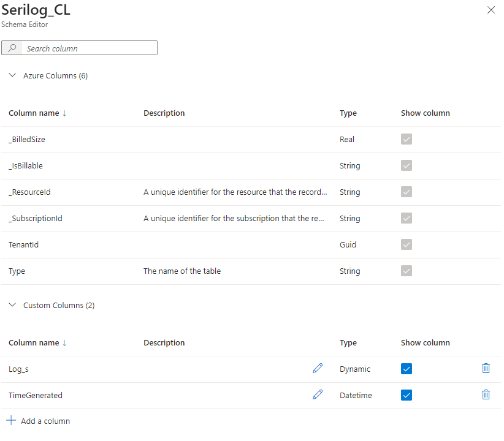Click the Datetime type value for TimeGenerated
The width and height of the screenshot is (504, 441).
[356, 396]
